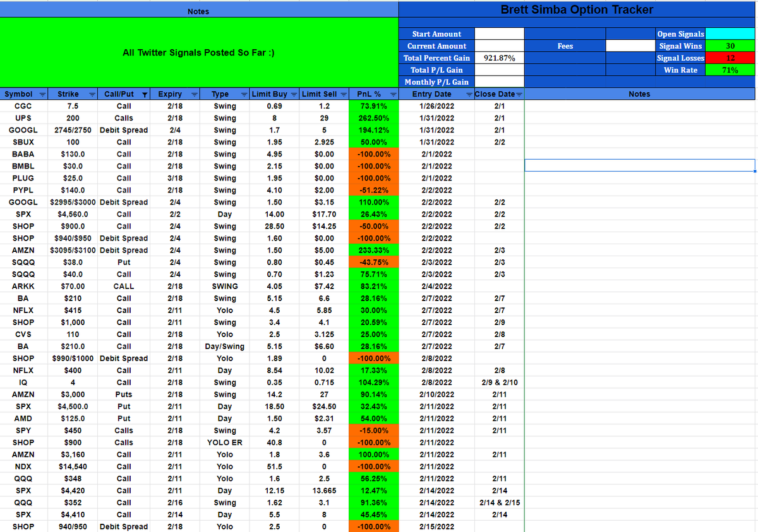
Task: Select the 2/14 & 2/15 close date cell
Action: tap(500, 502)
